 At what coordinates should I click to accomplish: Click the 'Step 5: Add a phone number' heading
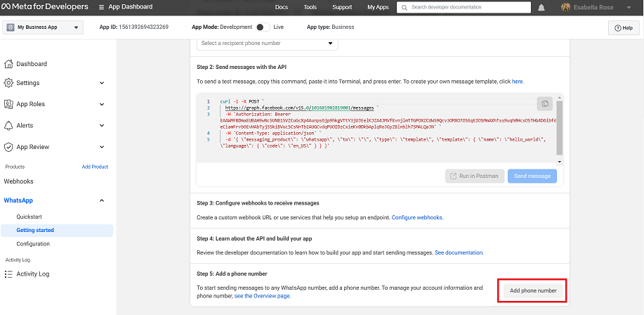[x=232, y=274]
